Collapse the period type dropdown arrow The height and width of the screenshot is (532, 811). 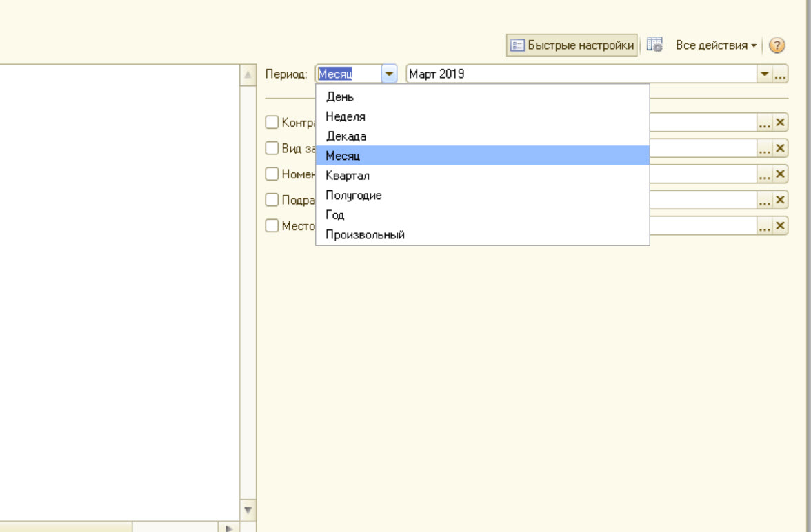pyautogui.click(x=389, y=74)
